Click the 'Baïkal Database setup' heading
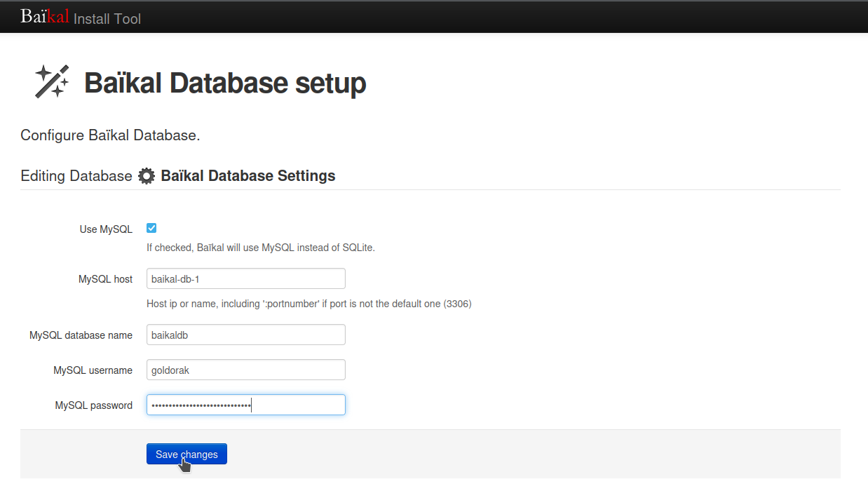 point(225,83)
